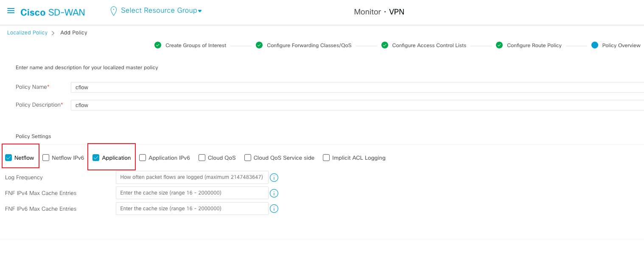The width and height of the screenshot is (644, 274).
Task: Click the Policy Name input field
Action: (356, 88)
